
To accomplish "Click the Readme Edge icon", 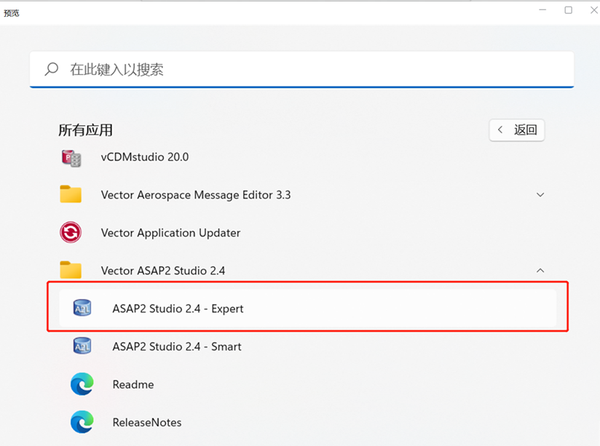I will coord(82,384).
